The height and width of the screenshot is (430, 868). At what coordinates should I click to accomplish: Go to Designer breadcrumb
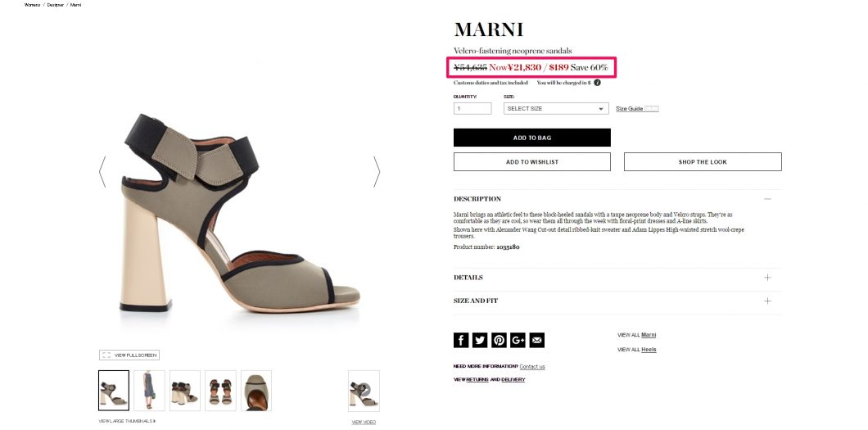[x=55, y=4]
